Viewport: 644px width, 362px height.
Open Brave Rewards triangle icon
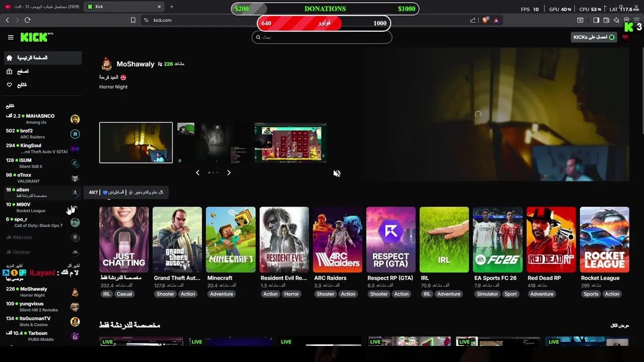[496, 20]
